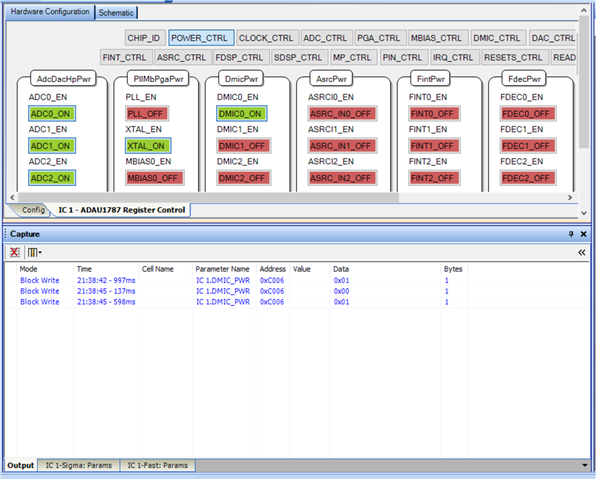Switch to Hardware Configuration tab
The image size is (596, 479).
50,12
